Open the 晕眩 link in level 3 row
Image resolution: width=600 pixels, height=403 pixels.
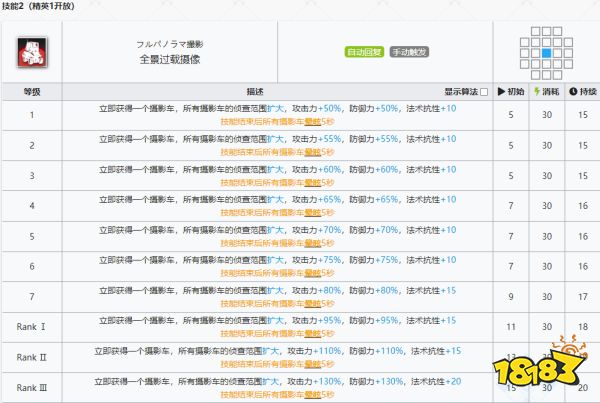[313, 183]
